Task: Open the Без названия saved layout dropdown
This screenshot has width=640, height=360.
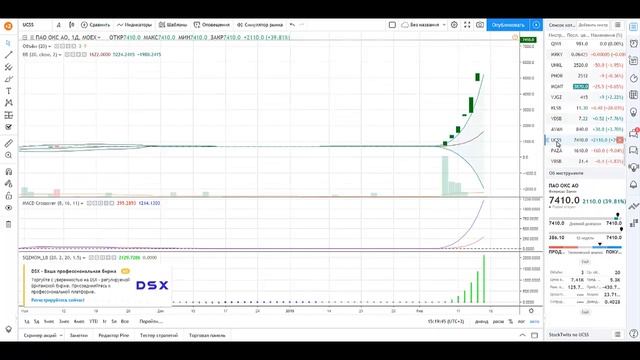Action: coord(424,25)
